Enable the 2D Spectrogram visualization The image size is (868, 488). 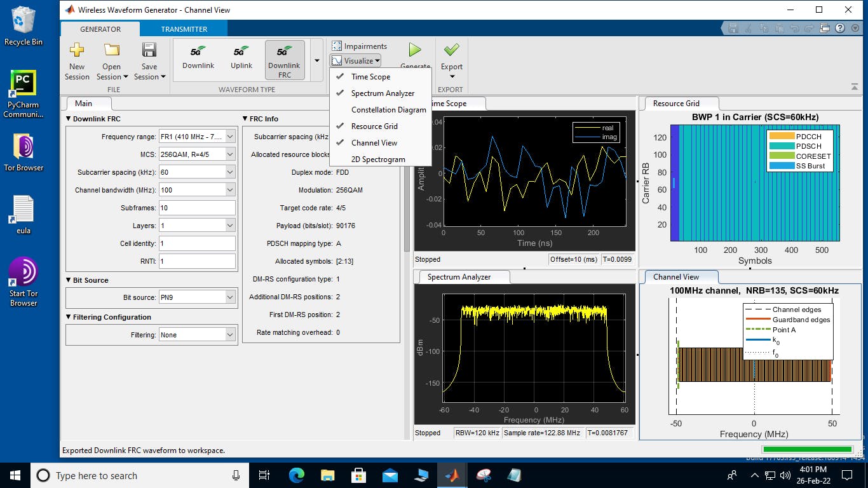coord(381,159)
